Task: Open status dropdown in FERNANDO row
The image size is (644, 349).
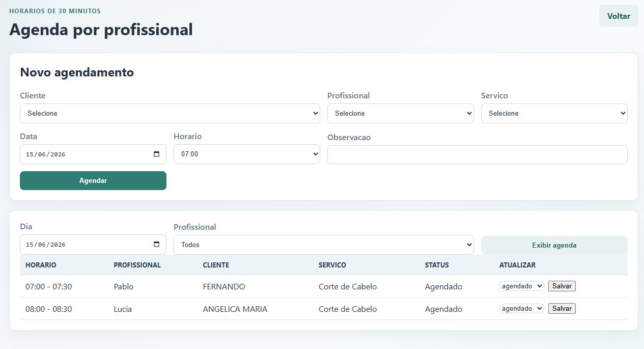Action: [522, 286]
